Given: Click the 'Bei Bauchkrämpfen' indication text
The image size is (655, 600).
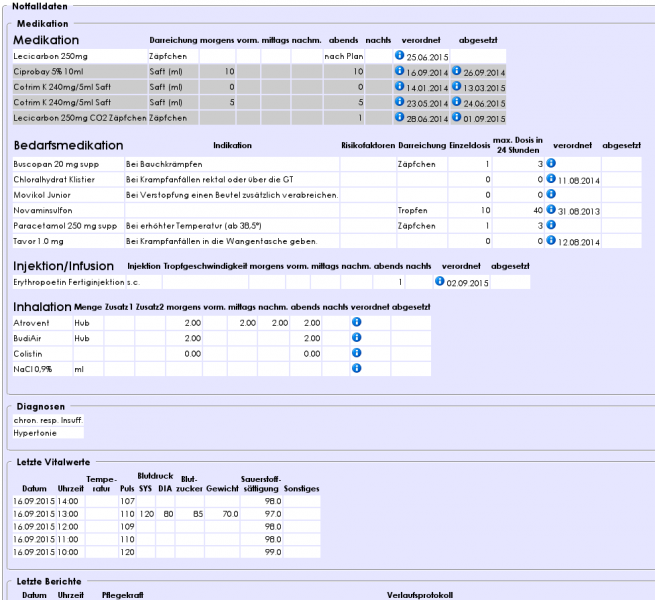Looking at the screenshot, I should pyautogui.click(x=164, y=164).
